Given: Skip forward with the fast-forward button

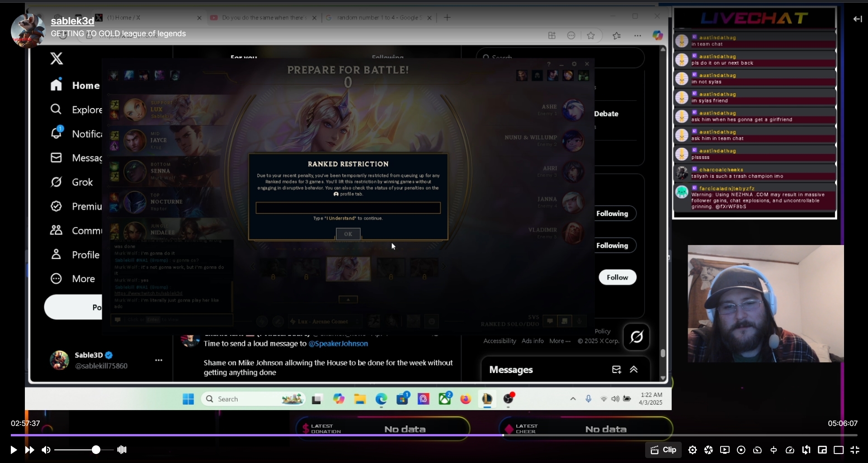Looking at the screenshot, I should click(x=30, y=450).
